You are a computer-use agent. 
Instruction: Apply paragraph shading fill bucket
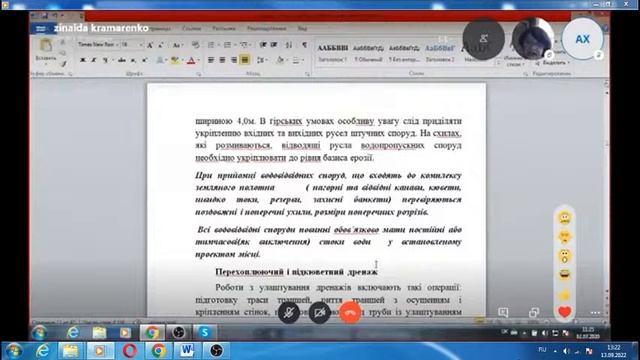(x=280, y=60)
